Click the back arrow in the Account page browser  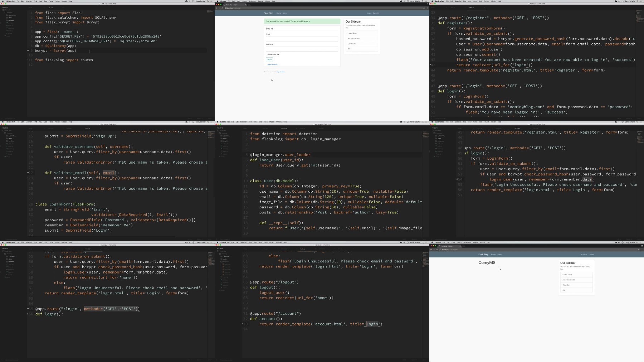[x=431, y=250]
